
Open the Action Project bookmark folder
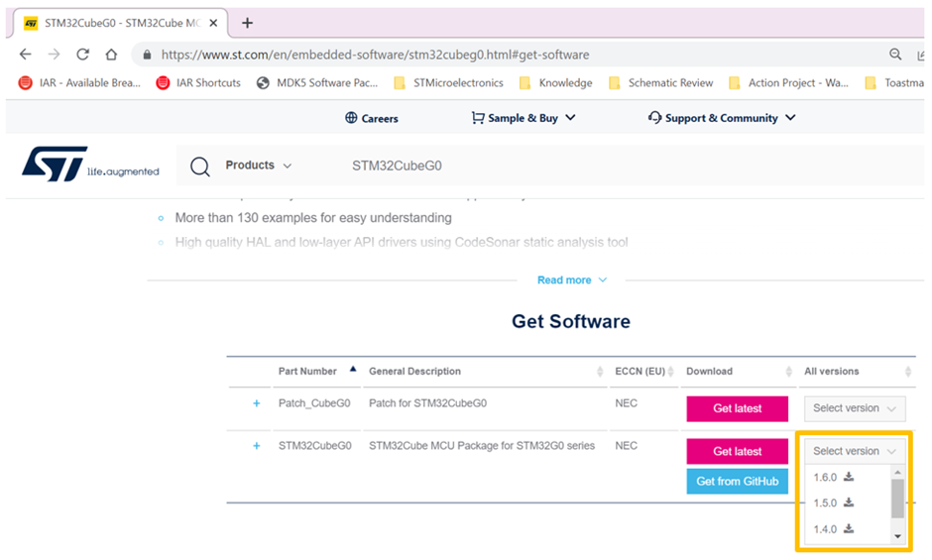coord(789,82)
